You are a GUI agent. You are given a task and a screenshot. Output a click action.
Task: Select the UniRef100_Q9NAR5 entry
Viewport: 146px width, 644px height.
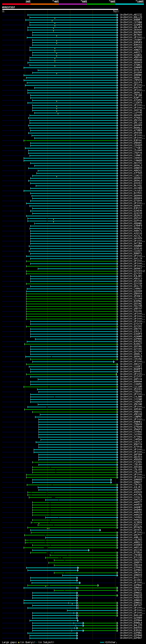pyautogui.click(x=131, y=67)
